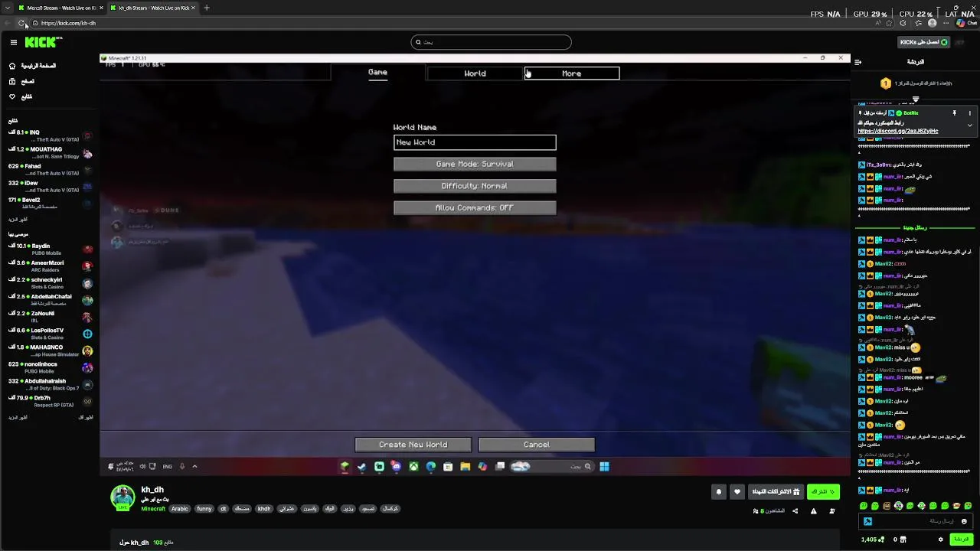
Task: Expand the pinned BotRix message chevron
Action: click(x=969, y=126)
